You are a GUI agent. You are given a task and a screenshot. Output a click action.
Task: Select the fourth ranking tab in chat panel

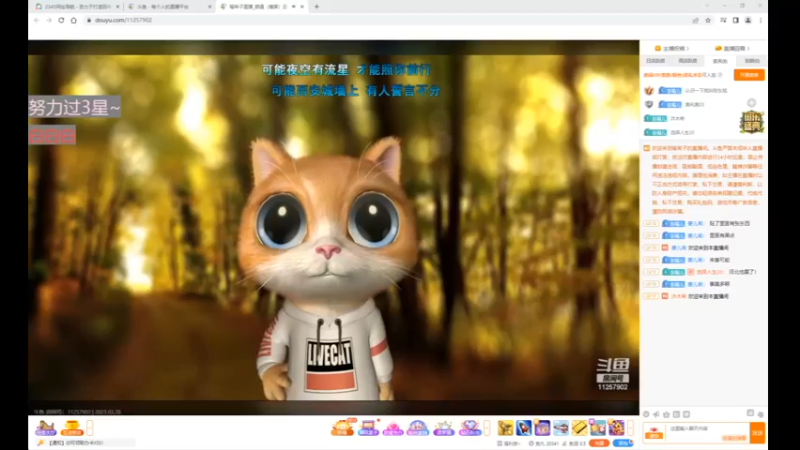(752, 61)
